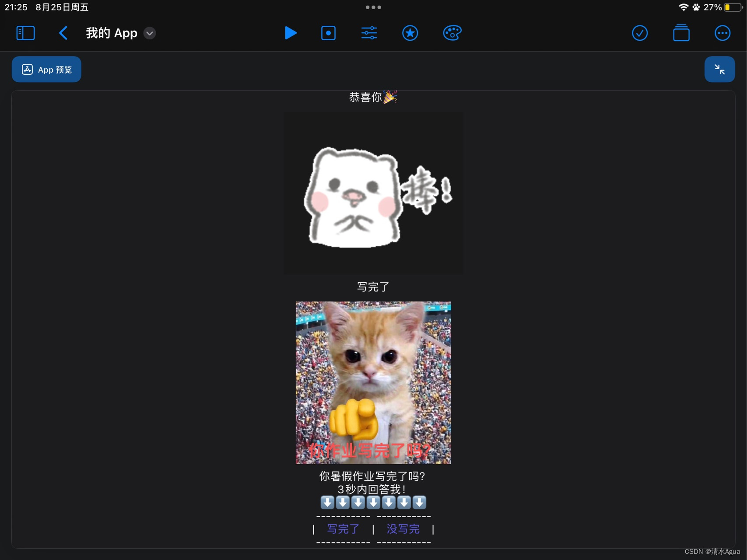Open the more options ellipsis circle
Screen dimensions: 747x560
[x=722, y=33]
